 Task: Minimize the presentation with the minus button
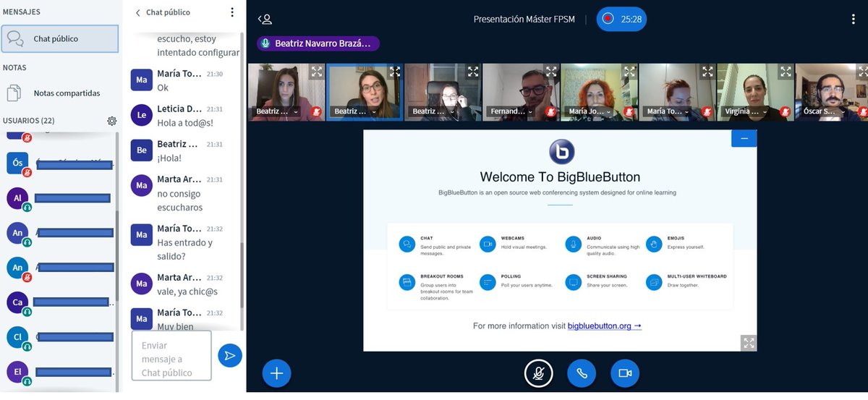click(744, 138)
